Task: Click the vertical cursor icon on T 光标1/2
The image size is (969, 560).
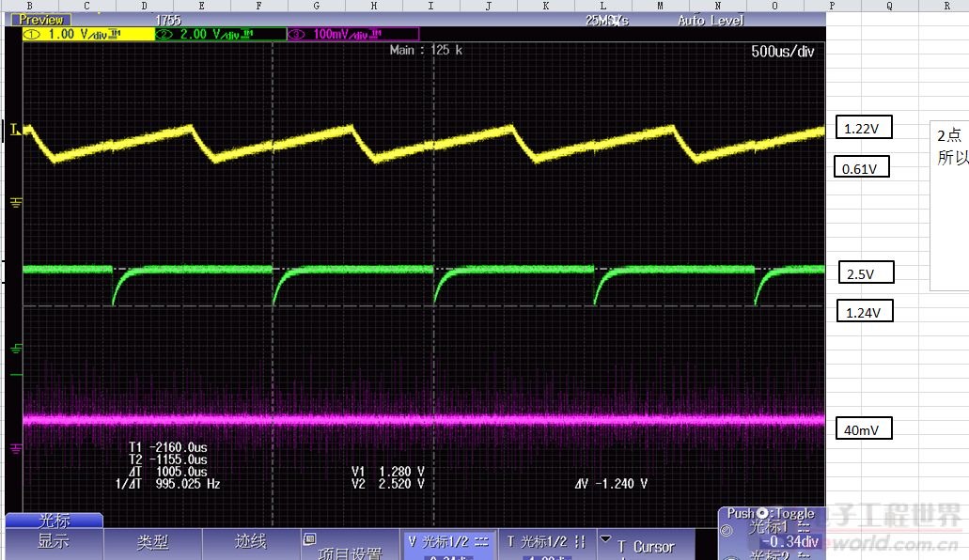Action: (x=580, y=541)
